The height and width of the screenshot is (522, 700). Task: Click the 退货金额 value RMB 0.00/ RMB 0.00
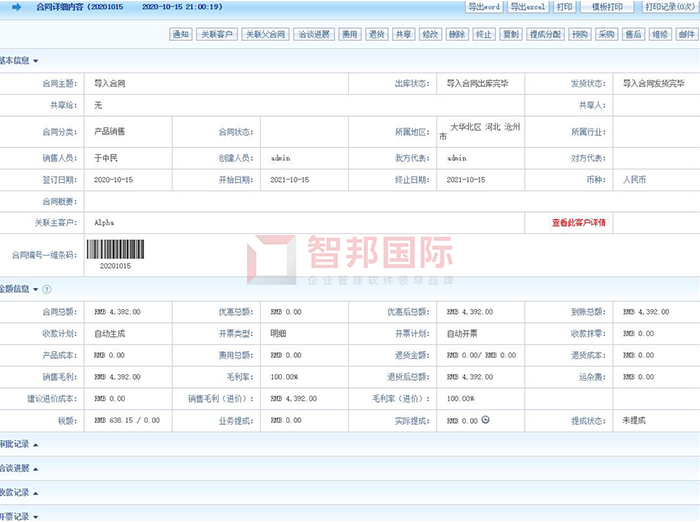481,355
